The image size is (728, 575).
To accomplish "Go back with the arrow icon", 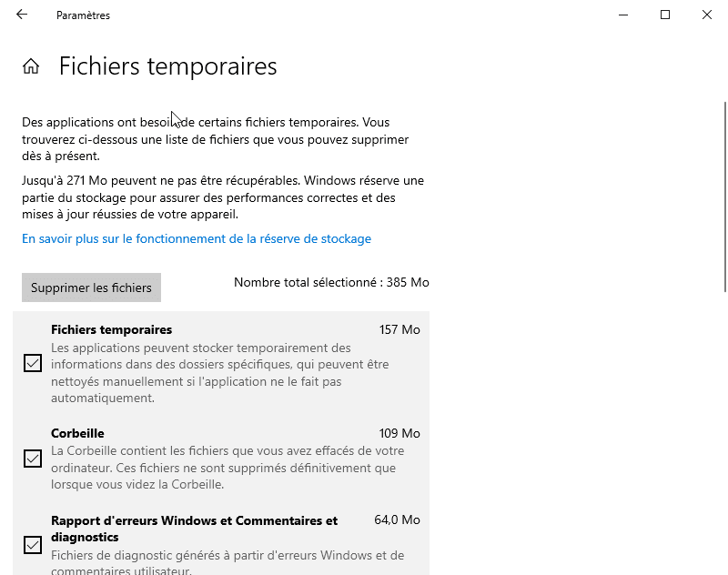I will point(22,15).
